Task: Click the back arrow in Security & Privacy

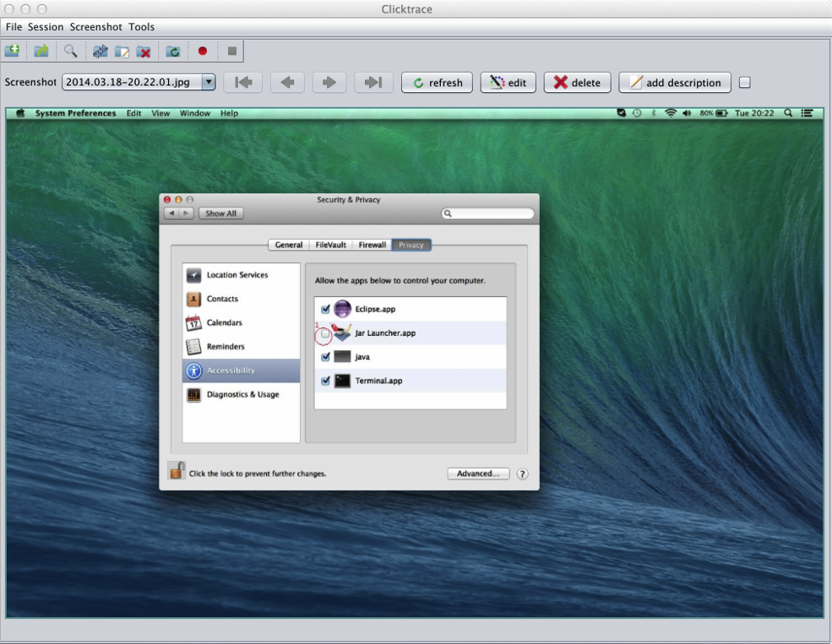Action: (x=171, y=213)
